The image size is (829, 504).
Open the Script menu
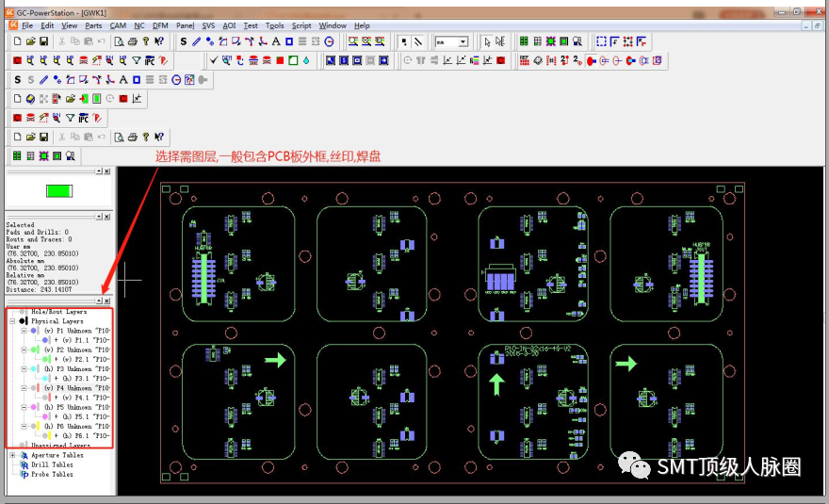(x=301, y=25)
